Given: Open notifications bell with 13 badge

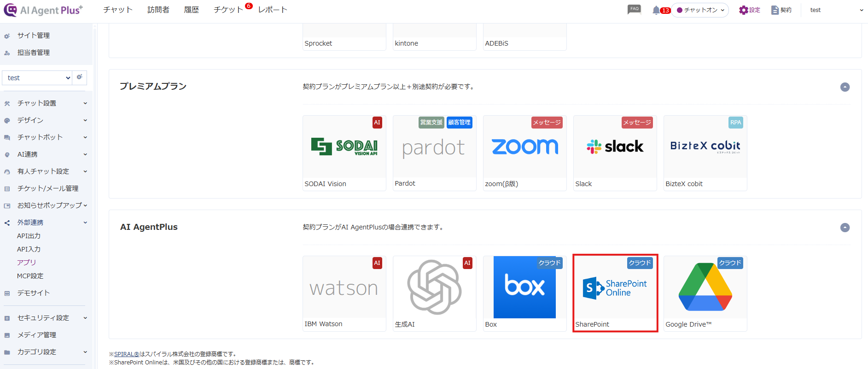Looking at the screenshot, I should (660, 10).
